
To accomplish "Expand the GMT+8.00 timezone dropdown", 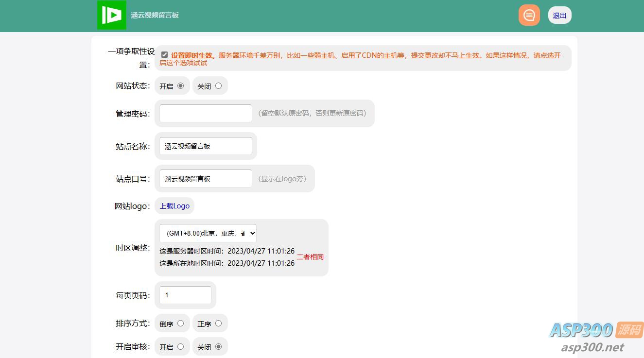I will (208, 233).
